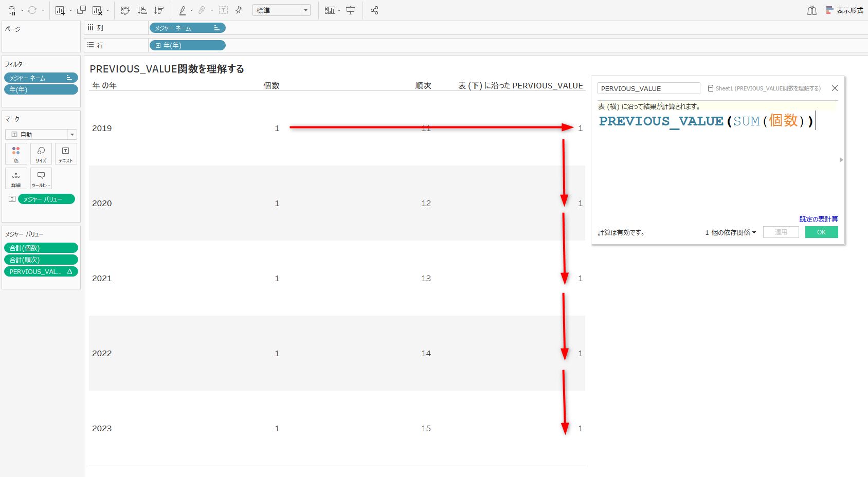Expand the 年(年) pill on the Rows shelf
Viewport: 868px width, 477px height.
click(158, 46)
